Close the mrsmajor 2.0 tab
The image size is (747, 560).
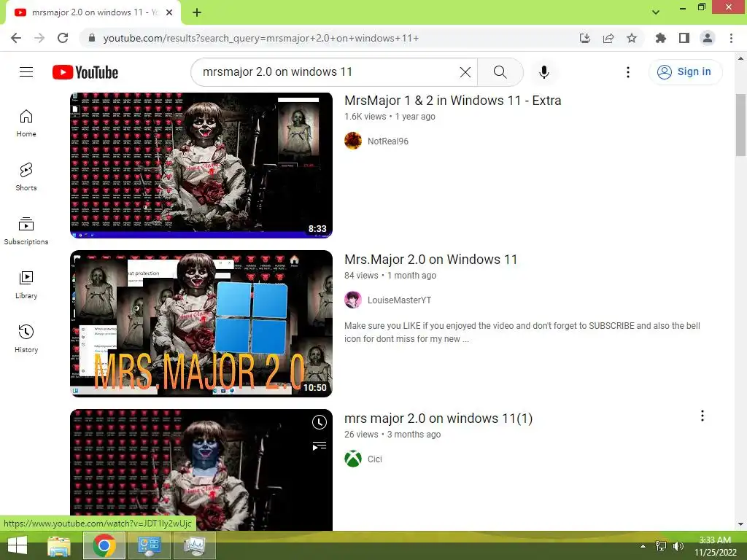(169, 12)
